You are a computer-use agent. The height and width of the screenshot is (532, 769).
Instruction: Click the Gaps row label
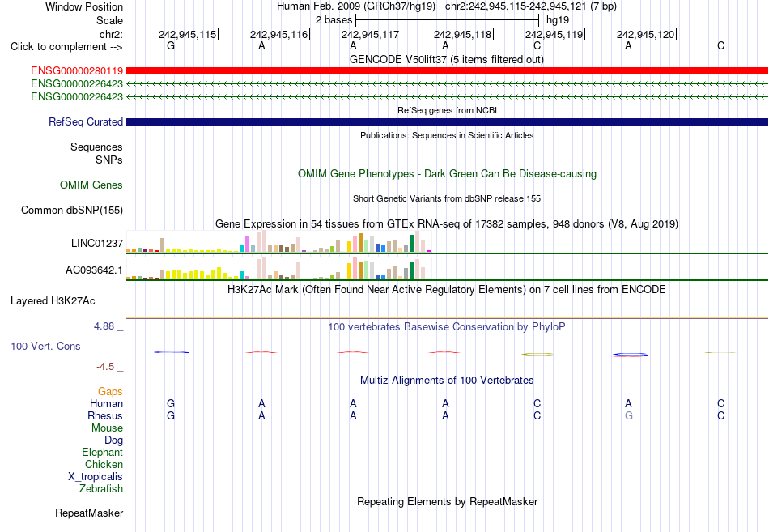110,392
